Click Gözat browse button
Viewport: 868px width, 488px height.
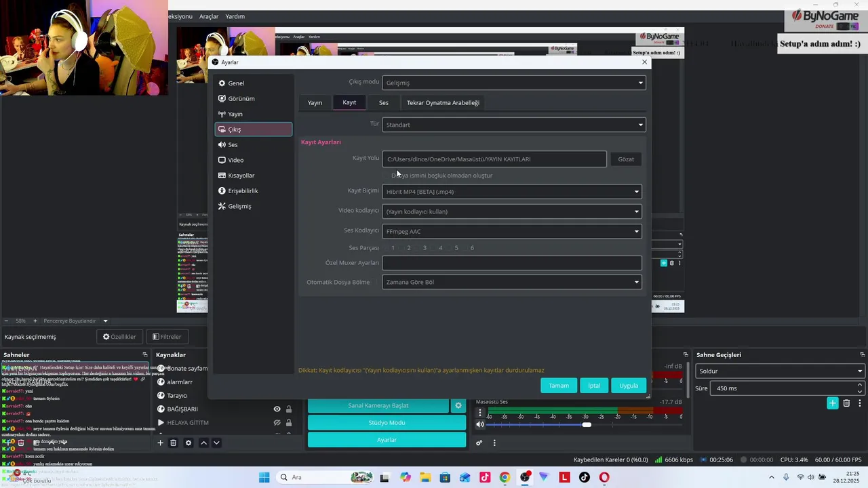click(626, 159)
